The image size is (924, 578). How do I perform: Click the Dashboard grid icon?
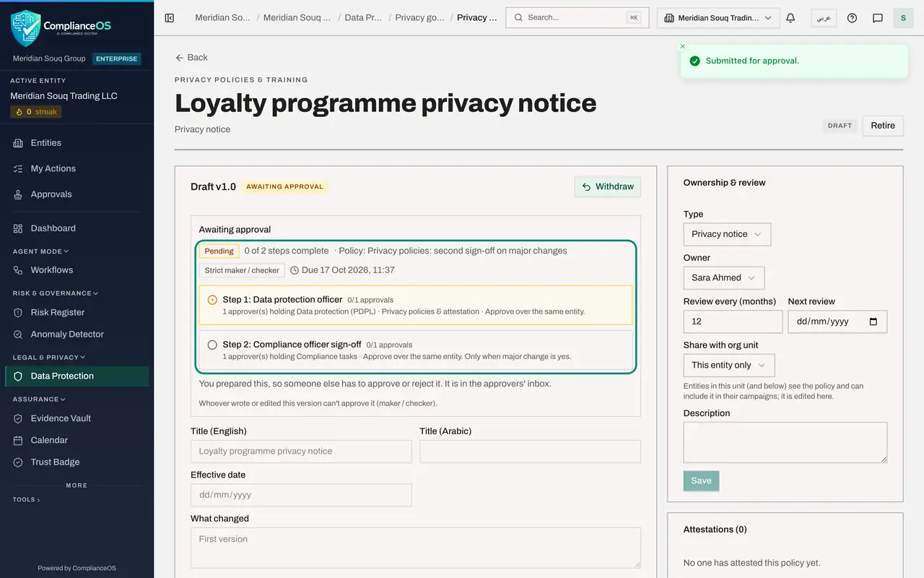(18, 228)
